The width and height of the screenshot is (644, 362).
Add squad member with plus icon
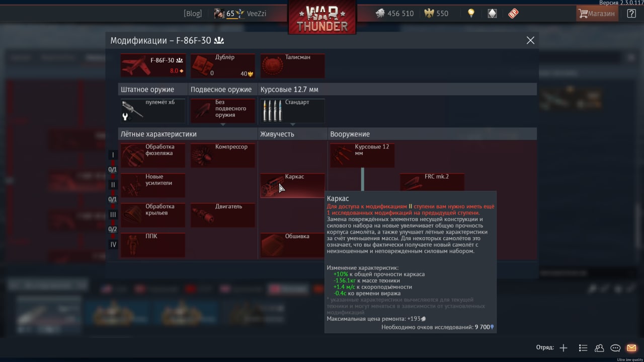[x=563, y=348]
